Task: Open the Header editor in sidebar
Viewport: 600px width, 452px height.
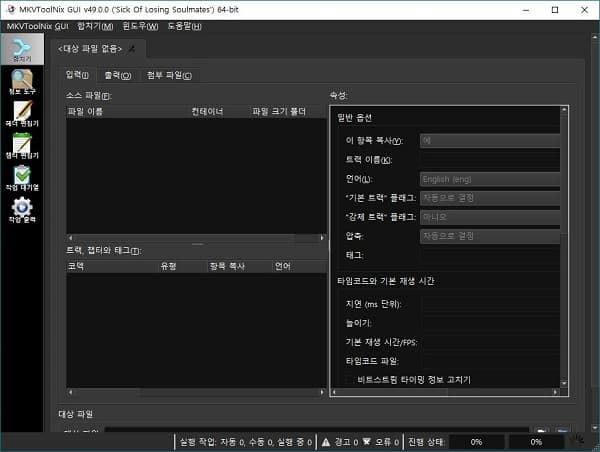Action: [x=22, y=114]
